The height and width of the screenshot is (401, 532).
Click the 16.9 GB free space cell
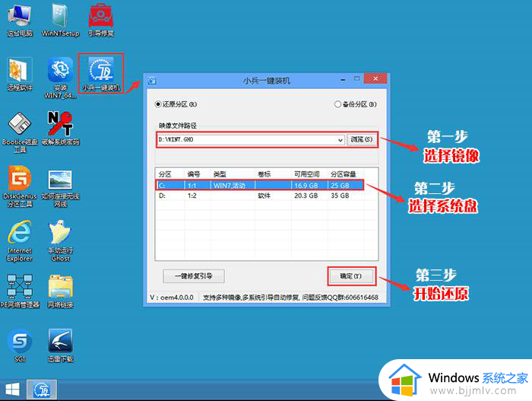click(x=306, y=186)
